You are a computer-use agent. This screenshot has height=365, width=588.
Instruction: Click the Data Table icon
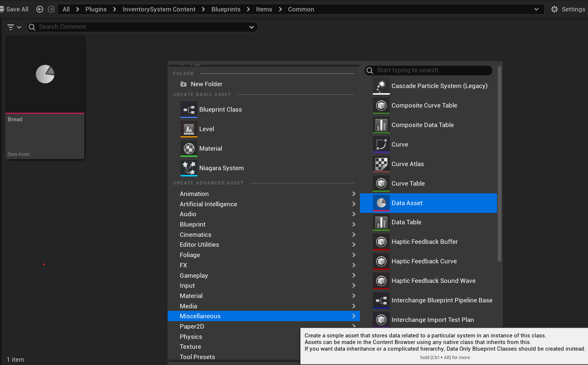click(x=381, y=222)
